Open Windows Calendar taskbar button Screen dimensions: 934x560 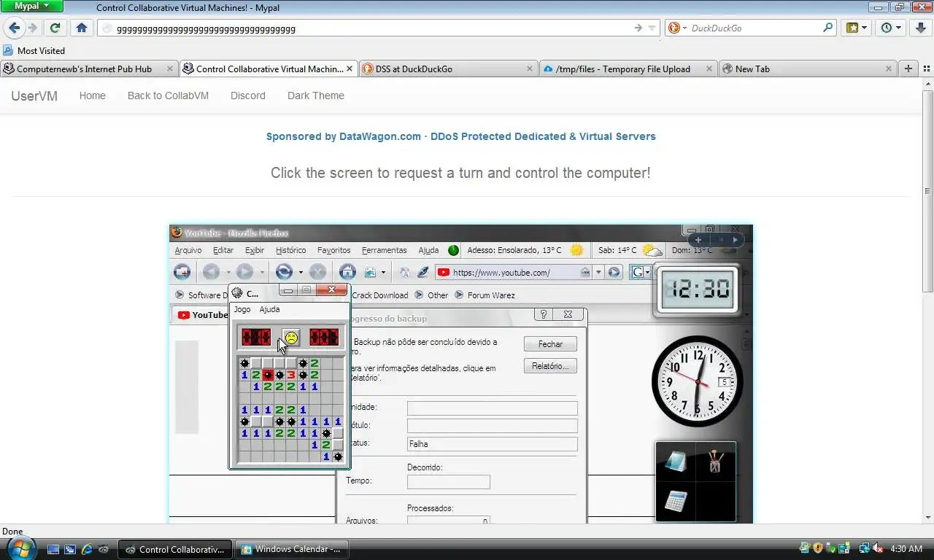click(292, 549)
